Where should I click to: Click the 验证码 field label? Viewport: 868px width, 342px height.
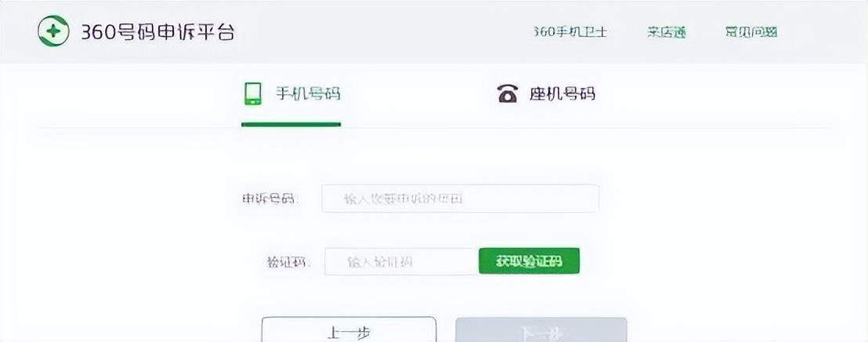click(x=288, y=261)
